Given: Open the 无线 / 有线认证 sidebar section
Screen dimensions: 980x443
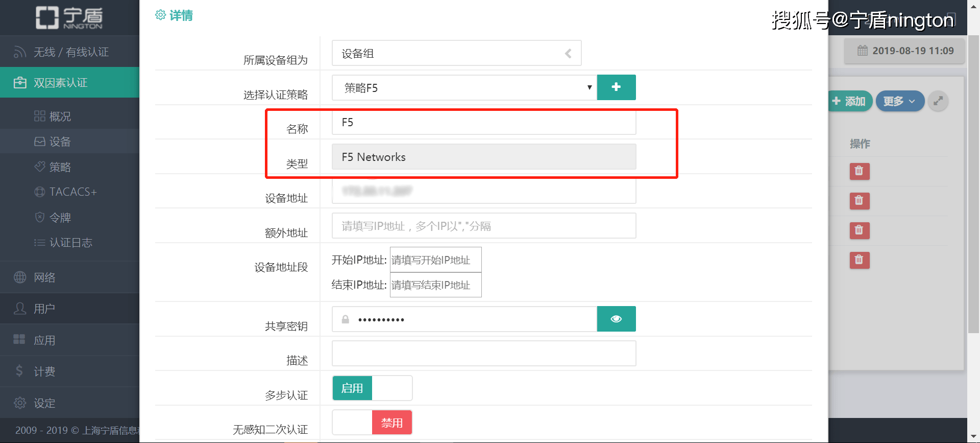Looking at the screenshot, I should (x=69, y=52).
